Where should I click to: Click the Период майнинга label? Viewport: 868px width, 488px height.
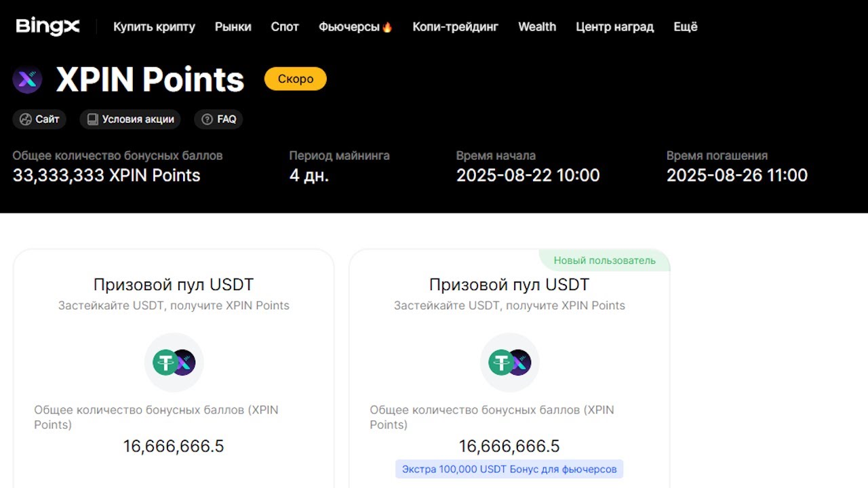[x=339, y=156]
